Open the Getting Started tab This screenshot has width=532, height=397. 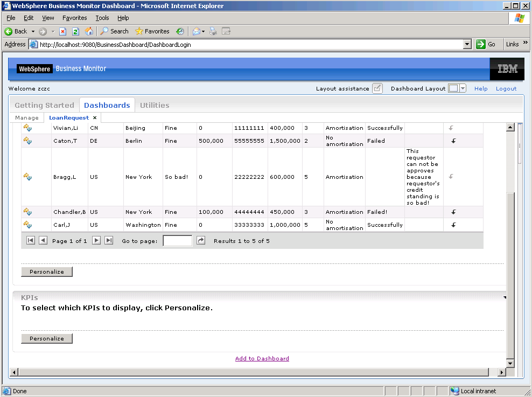coord(44,106)
